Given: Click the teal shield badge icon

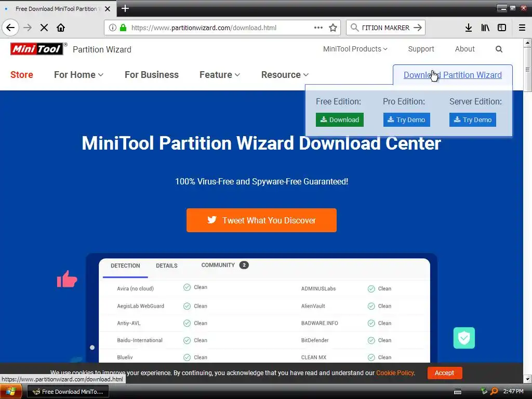Looking at the screenshot, I should [464, 338].
